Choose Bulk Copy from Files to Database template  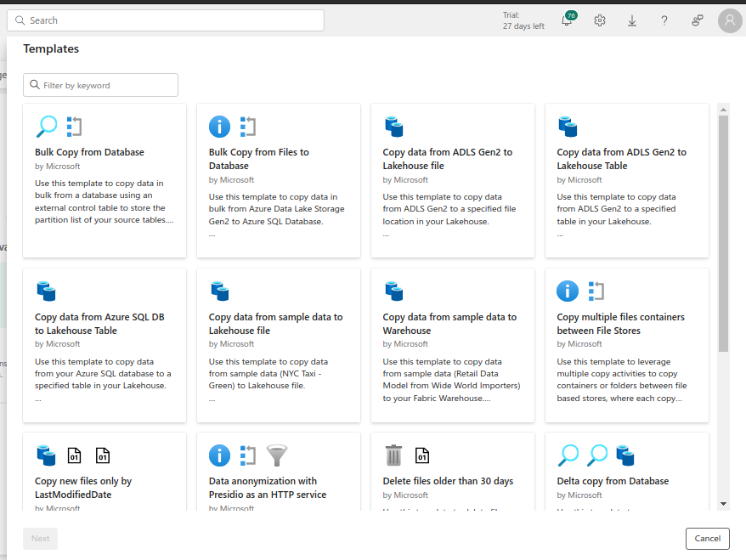click(278, 180)
